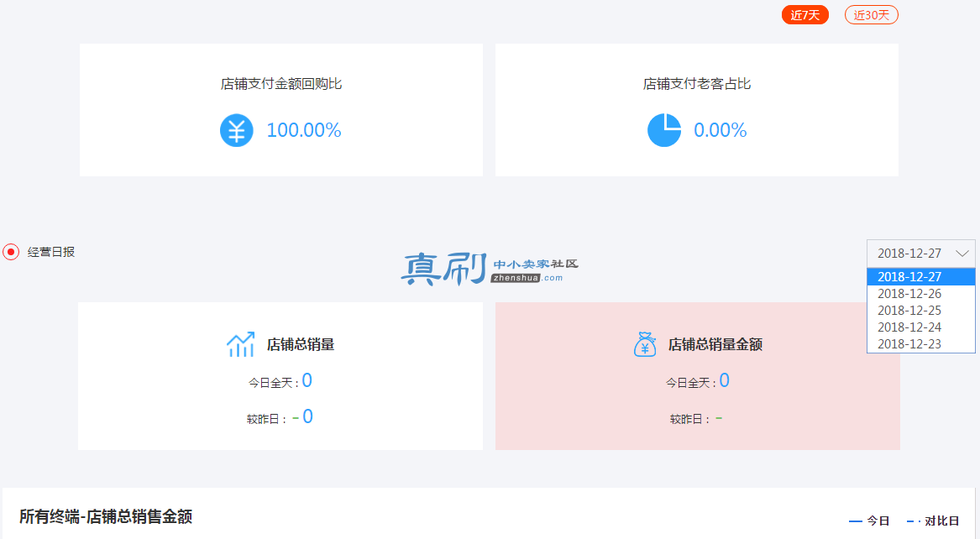This screenshot has width=980, height=539.
Task: Click the pie chart icon beside 0.00%
Action: (x=664, y=130)
